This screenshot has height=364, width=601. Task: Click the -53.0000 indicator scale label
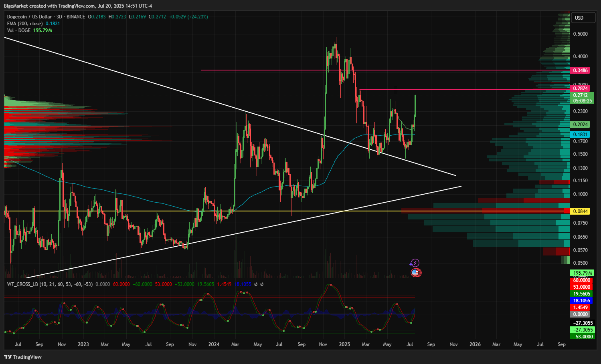[582, 337]
